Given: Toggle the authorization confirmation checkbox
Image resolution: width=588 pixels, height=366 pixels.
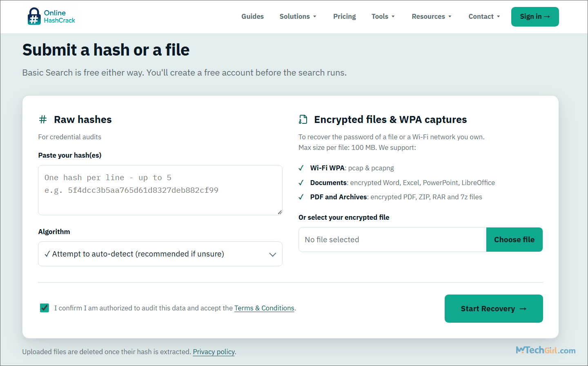Looking at the screenshot, I should pyautogui.click(x=45, y=308).
